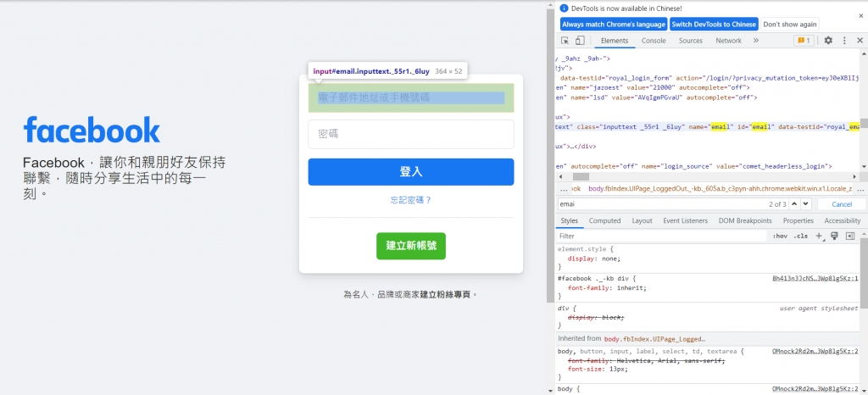
Task: Click the scroll-left arrow of Elements panel scrollbar
Action: 559,176
